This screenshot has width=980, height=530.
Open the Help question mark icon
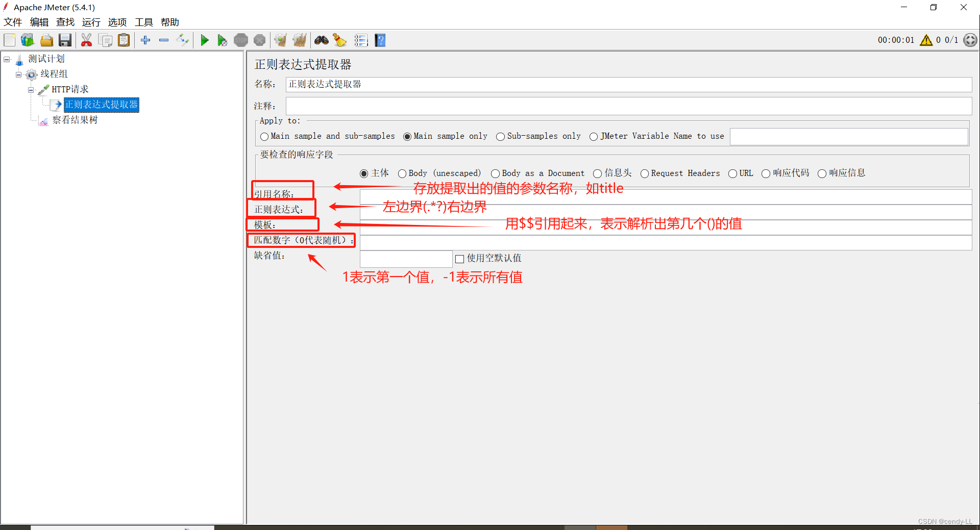(x=380, y=40)
